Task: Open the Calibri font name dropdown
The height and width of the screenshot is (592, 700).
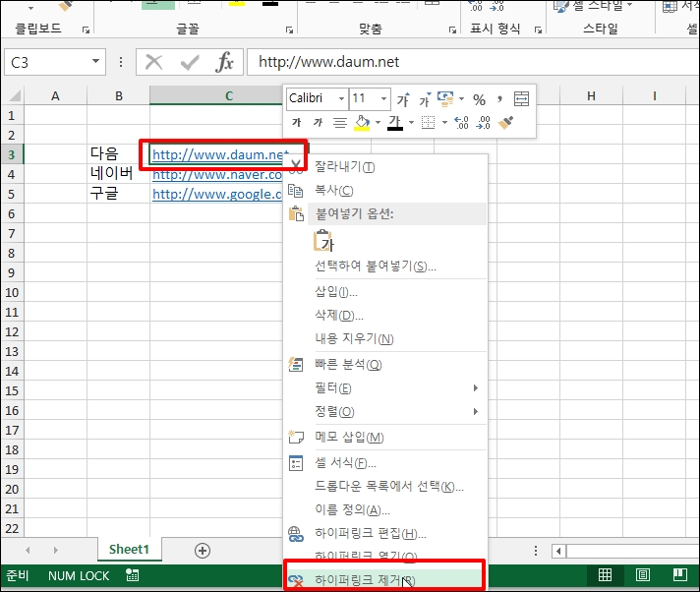Action: [x=341, y=98]
